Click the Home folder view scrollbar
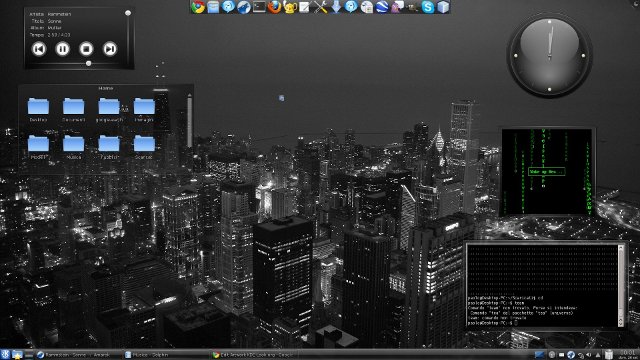Screen dimensions: 640x360 189,121
